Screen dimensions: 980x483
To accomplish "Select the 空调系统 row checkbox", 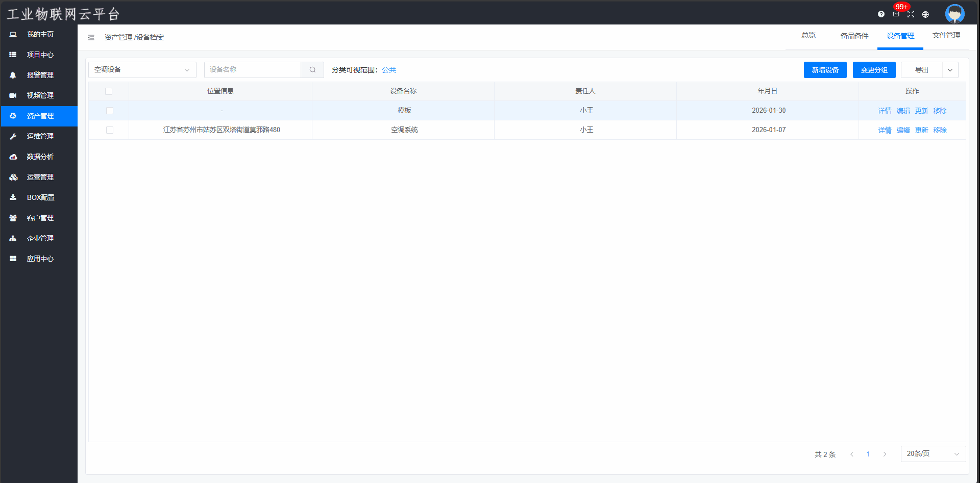I will coord(110,130).
